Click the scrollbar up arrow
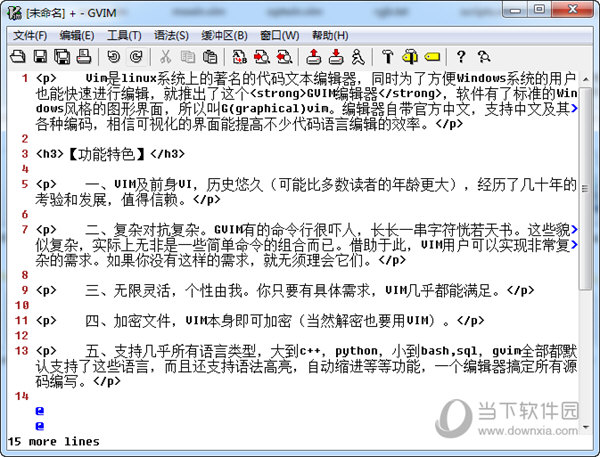This screenshot has width=600, height=457. [x=585, y=79]
